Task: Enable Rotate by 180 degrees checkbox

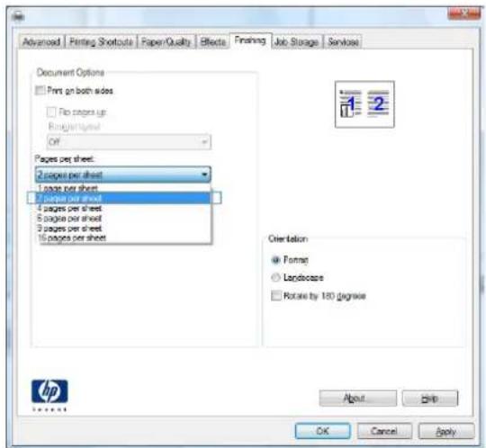Action: click(x=276, y=296)
